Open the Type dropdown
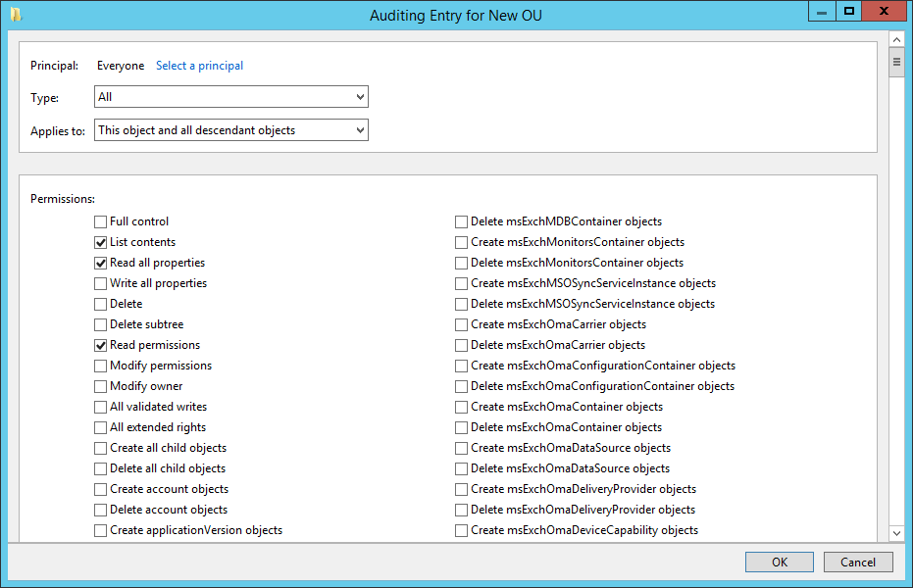Viewport: 913px width, 588px height. tap(231, 97)
